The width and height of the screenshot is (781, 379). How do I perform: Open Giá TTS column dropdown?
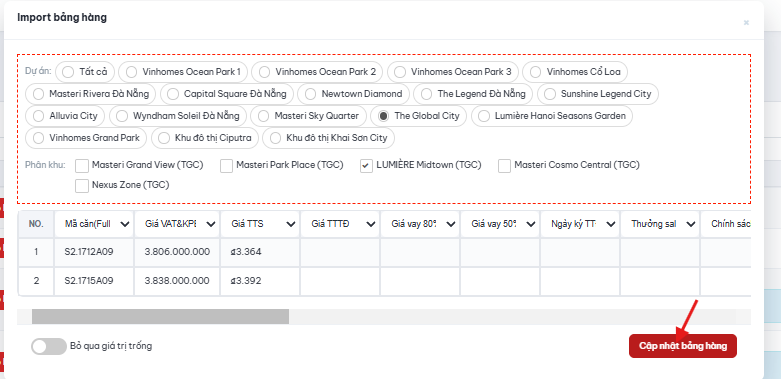point(260,224)
